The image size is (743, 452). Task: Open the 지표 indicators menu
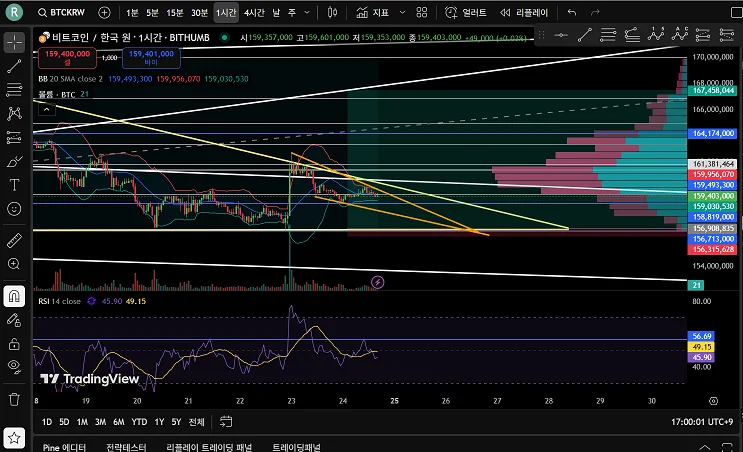(x=372, y=13)
